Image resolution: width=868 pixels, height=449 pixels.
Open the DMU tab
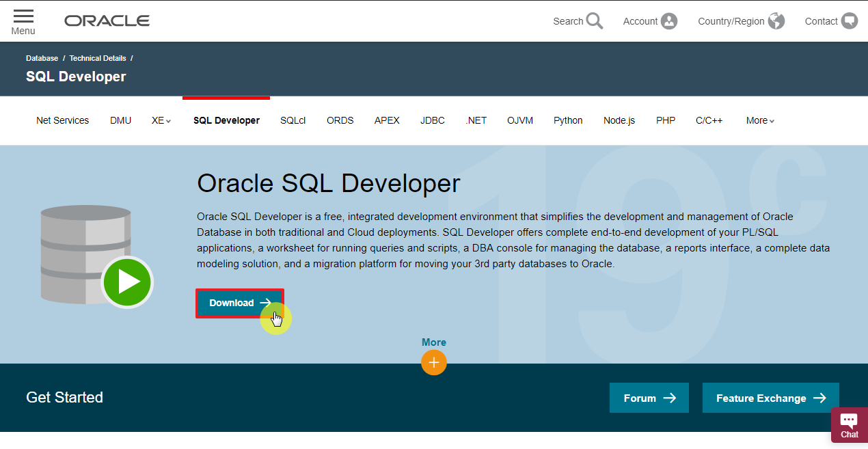point(120,120)
